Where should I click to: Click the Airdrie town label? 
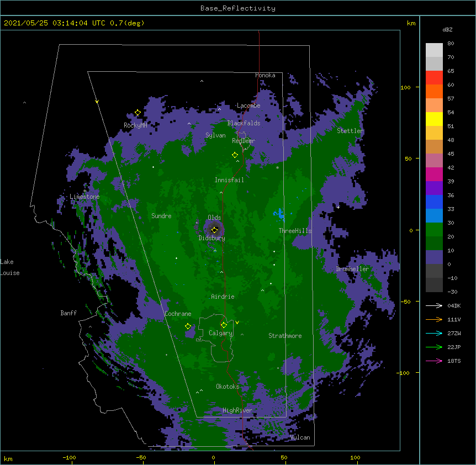(x=223, y=297)
